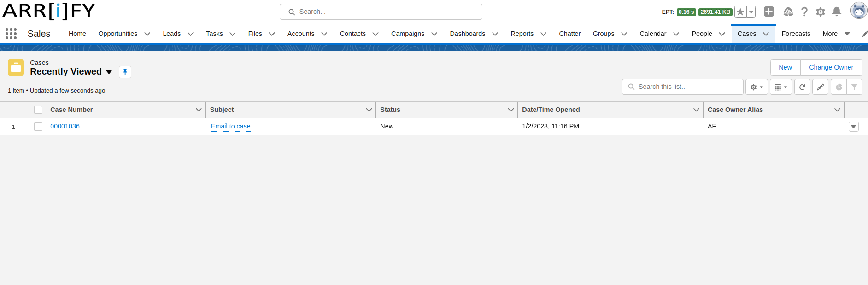Click the favorites star icon

(740, 12)
